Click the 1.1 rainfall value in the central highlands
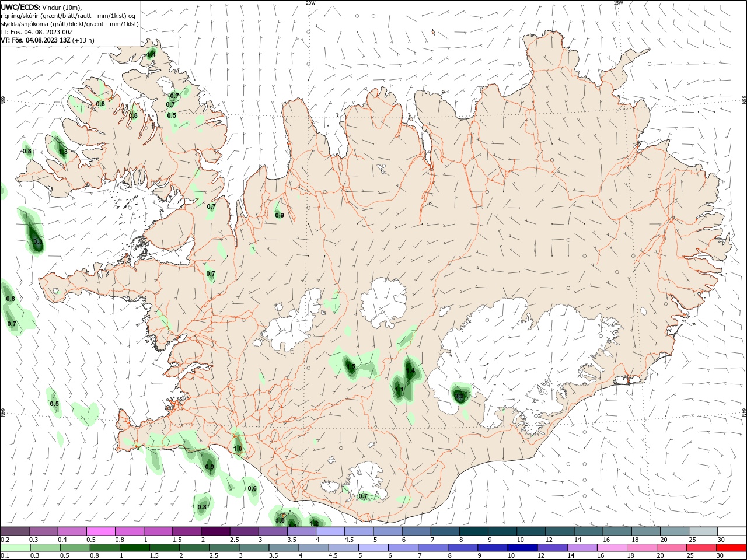The height and width of the screenshot is (560, 747). point(399,389)
